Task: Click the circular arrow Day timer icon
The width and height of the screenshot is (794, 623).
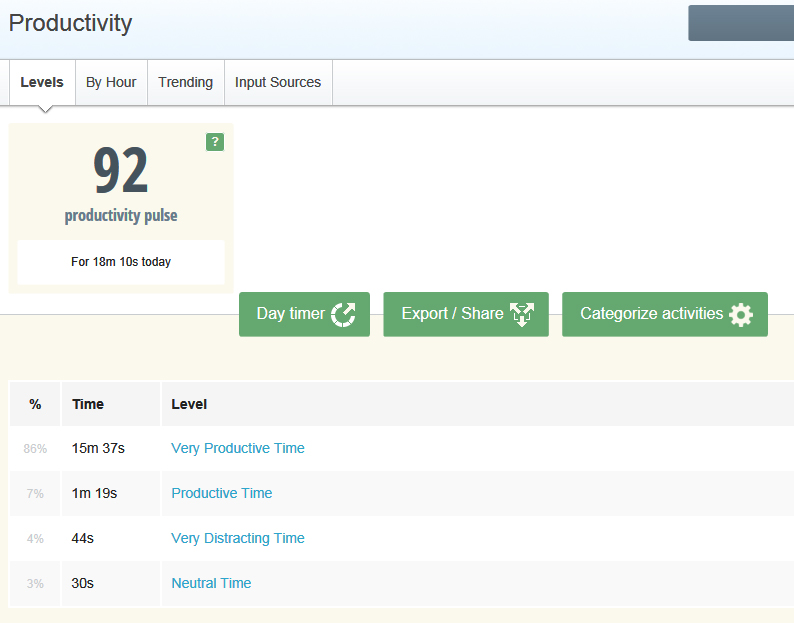Action: [x=343, y=314]
